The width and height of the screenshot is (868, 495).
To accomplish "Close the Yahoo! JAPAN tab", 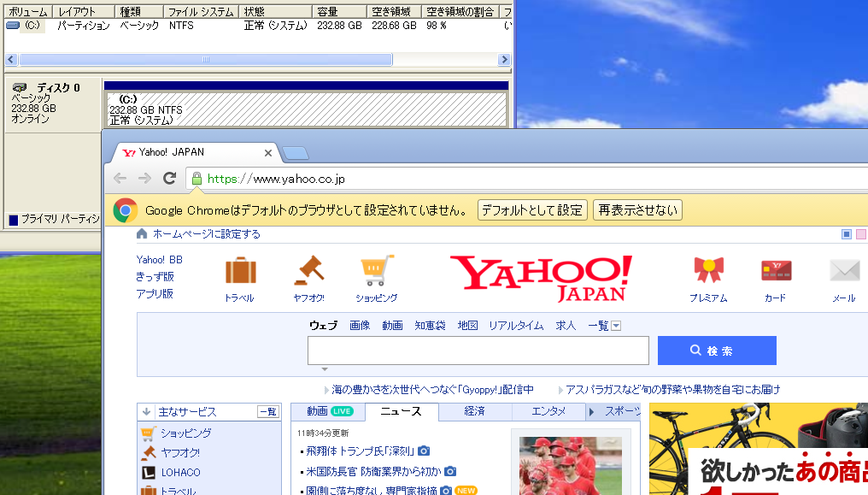I will coord(268,153).
